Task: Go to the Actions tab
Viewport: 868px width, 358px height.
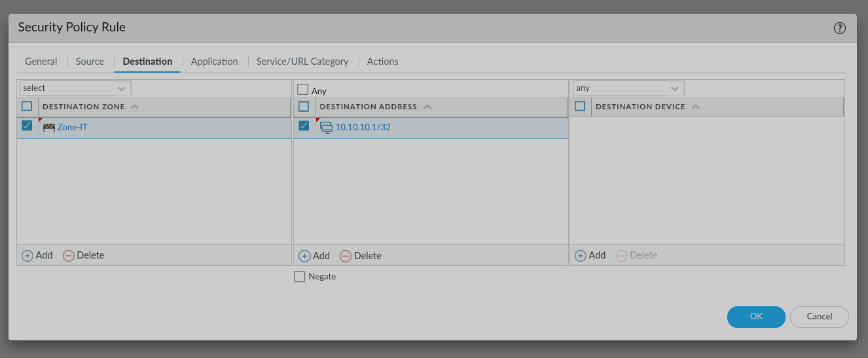Action: tap(382, 62)
